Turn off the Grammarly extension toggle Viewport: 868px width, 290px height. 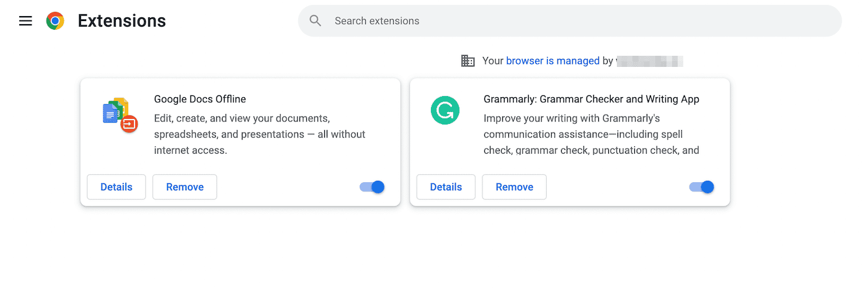pos(702,187)
